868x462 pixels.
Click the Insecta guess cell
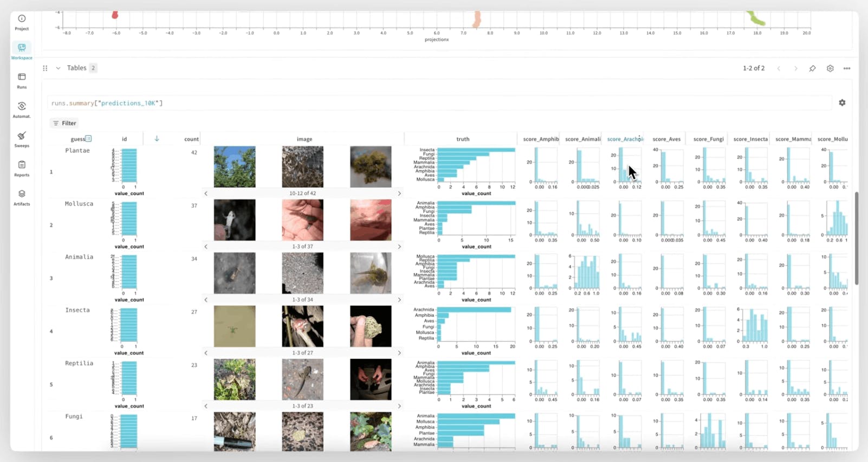pyautogui.click(x=77, y=310)
